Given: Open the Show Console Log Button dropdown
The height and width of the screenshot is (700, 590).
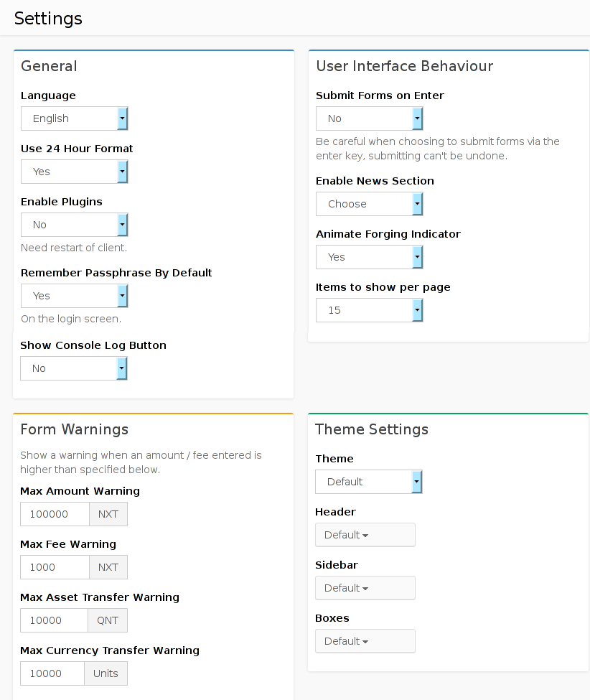Looking at the screenshot, I should click(x=74, y=368).
